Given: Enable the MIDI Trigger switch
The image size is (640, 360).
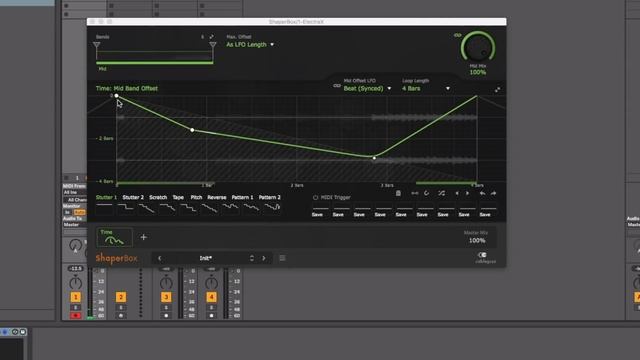Looking at the screenshot, I should tap(315, 198).
